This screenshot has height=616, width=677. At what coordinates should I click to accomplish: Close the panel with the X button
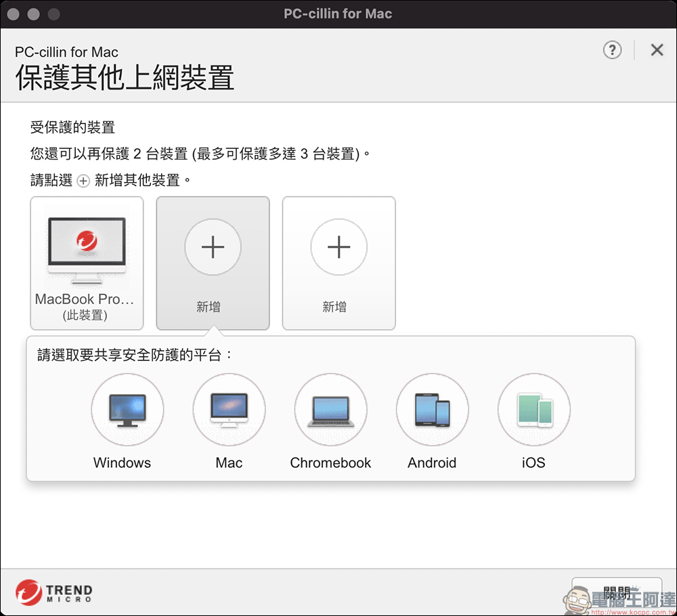tap(656, 49)
